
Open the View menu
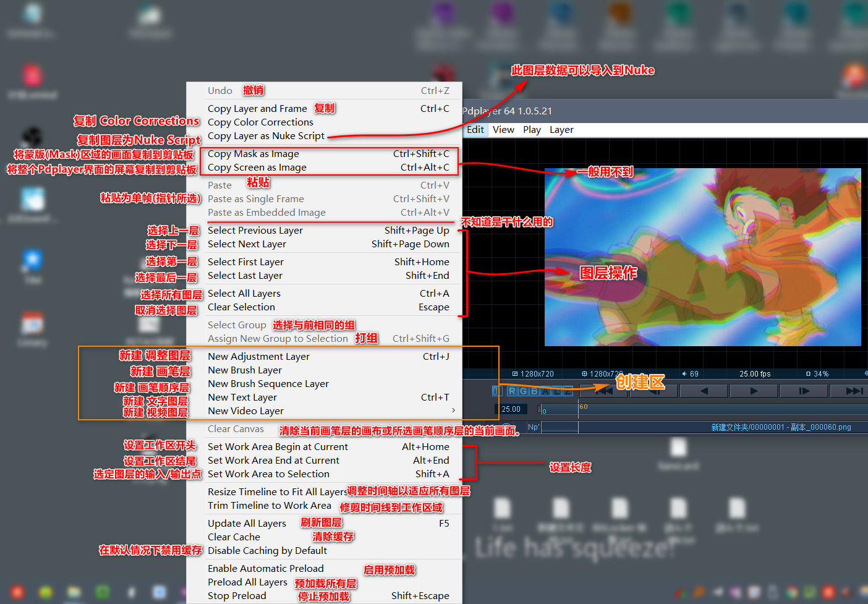pyautogui.click(x=503, y=130)
